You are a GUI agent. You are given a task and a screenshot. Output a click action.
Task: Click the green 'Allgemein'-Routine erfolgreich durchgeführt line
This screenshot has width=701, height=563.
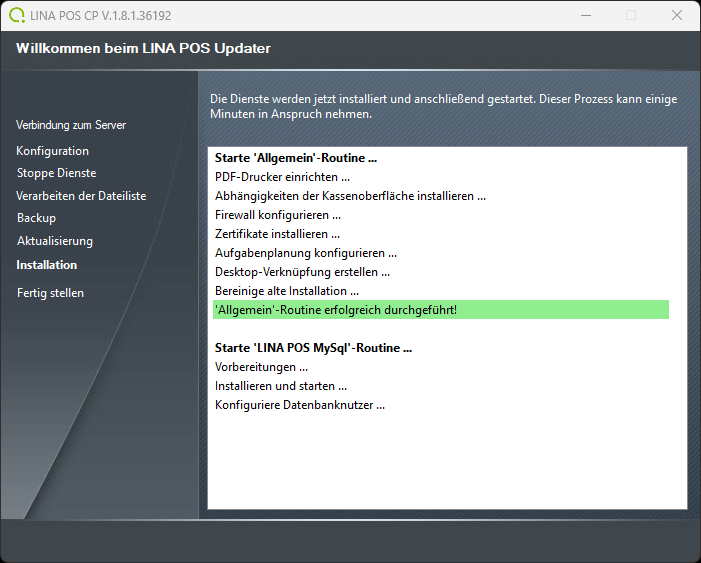coord(441,310)
